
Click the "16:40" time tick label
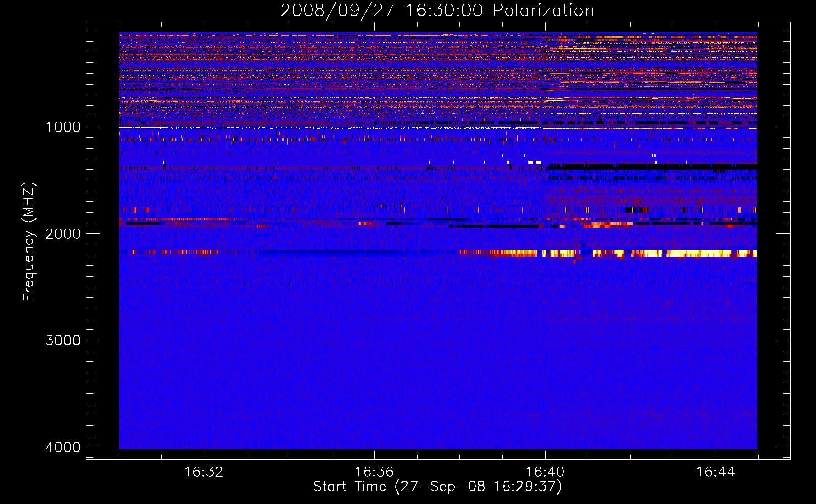coord(545,472)
